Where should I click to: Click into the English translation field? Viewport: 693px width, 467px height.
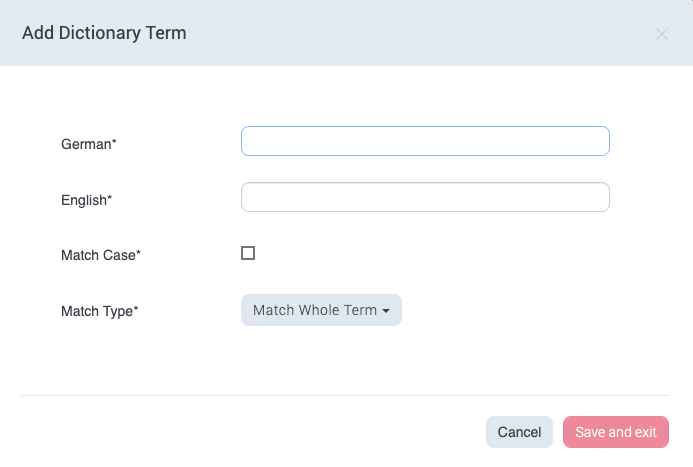425,197
